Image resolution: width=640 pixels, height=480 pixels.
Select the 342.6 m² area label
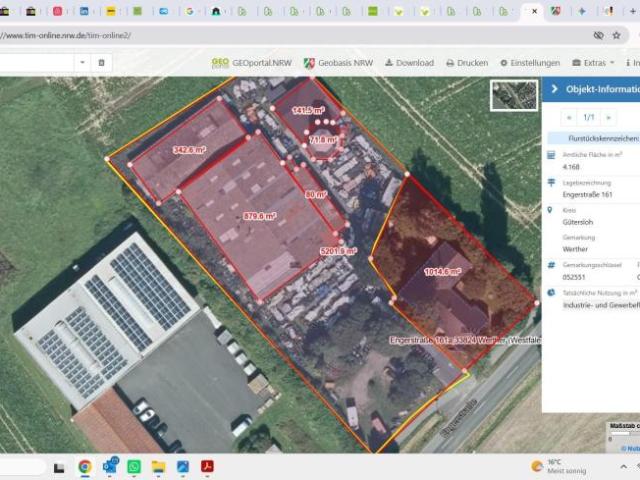click(189, 150)
